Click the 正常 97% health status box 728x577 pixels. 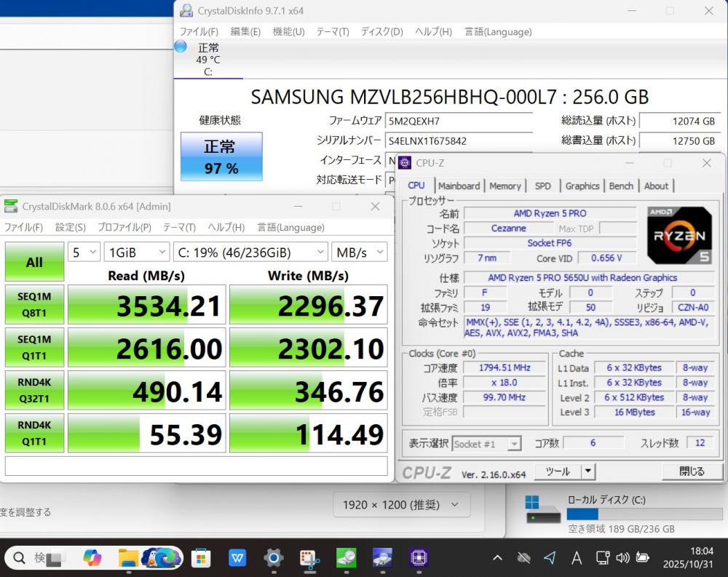(221, 156)
